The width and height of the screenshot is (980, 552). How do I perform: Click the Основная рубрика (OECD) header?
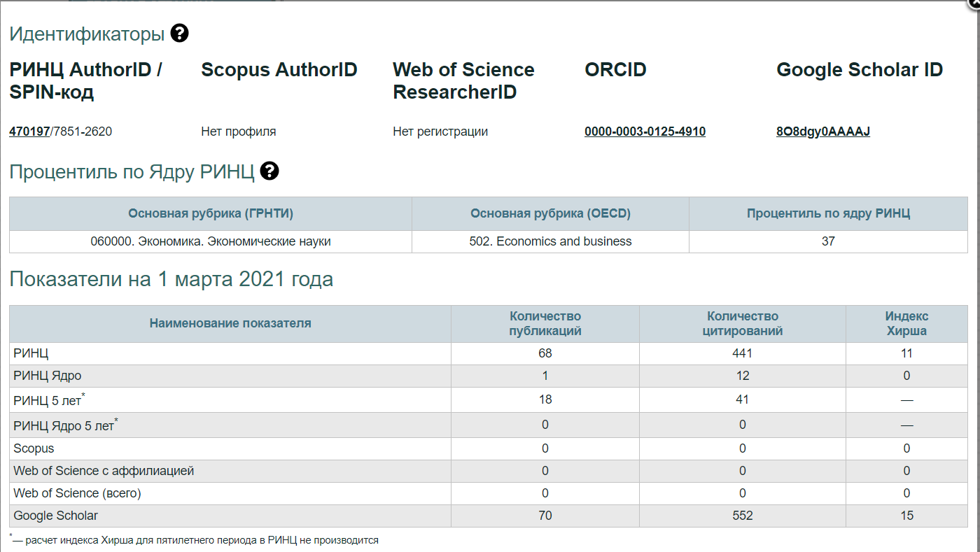pyautogui.click(x=550, y=214)
